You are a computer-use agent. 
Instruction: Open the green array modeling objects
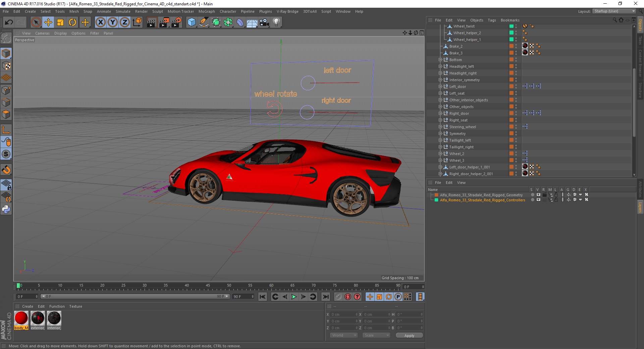pos(228,22)
